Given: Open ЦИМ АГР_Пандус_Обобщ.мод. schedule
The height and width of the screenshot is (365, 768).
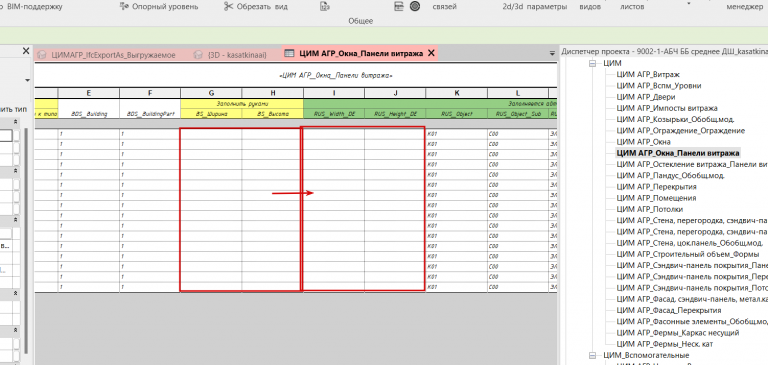Looking at the screenshot, I should 671,175.
